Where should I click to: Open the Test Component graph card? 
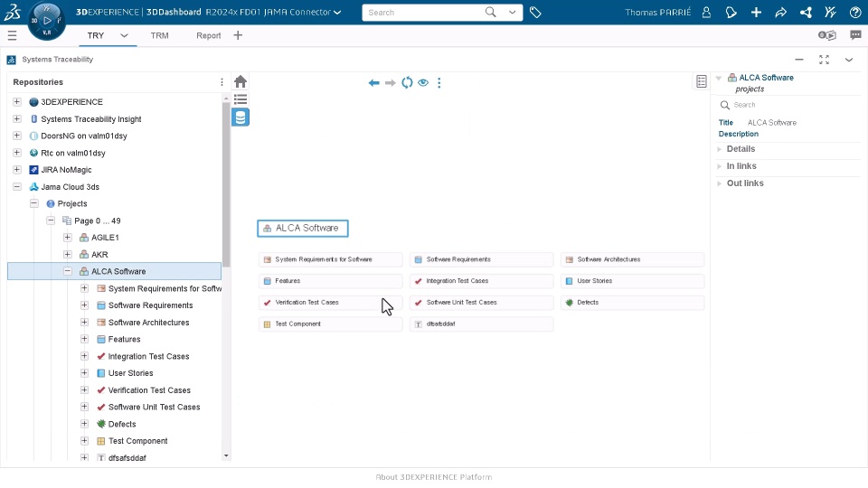tap(331, 324)
